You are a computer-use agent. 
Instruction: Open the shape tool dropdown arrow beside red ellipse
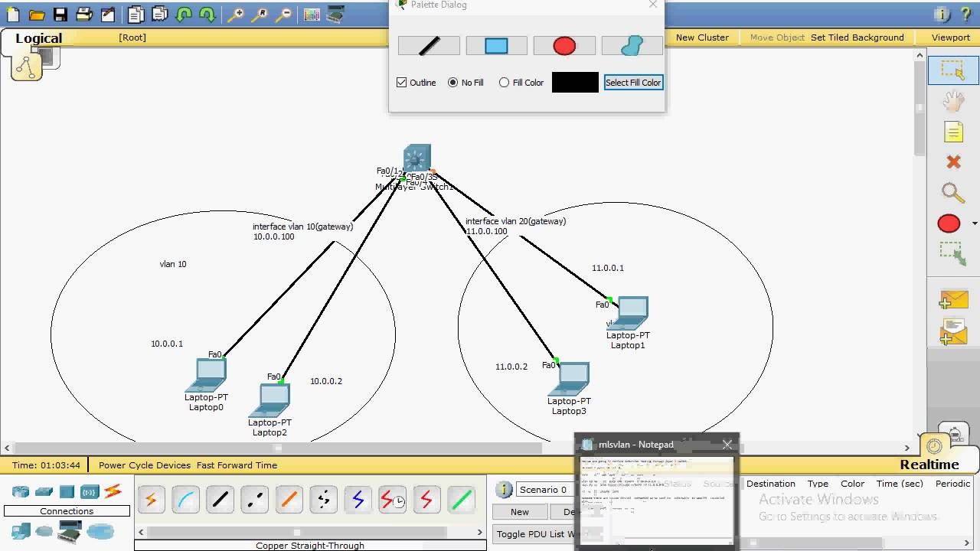(974, 223)
